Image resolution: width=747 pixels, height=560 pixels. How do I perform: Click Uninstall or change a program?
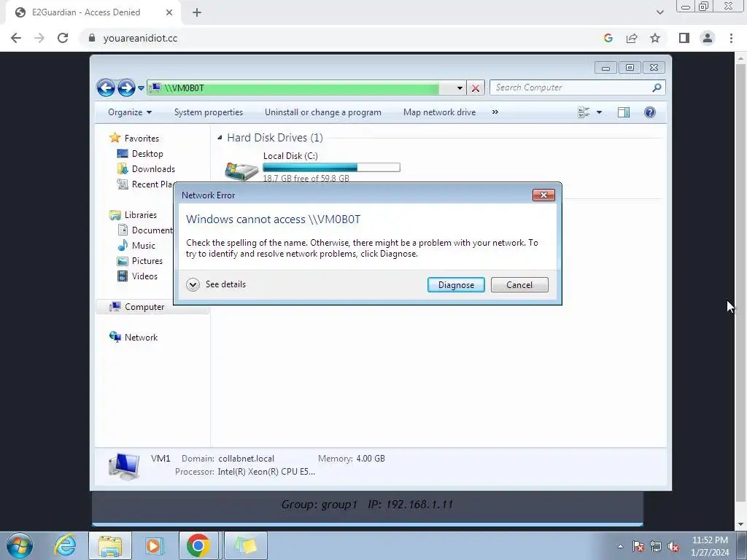point(323,112)
